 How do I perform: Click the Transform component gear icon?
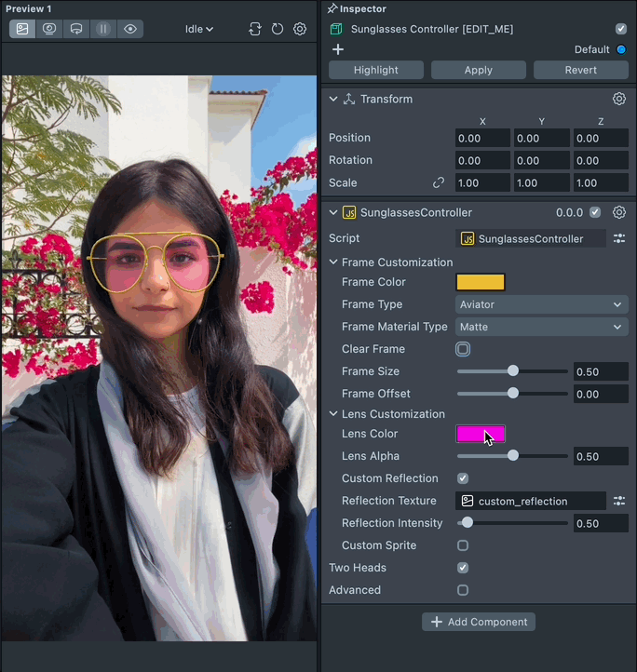coord(618,99)
